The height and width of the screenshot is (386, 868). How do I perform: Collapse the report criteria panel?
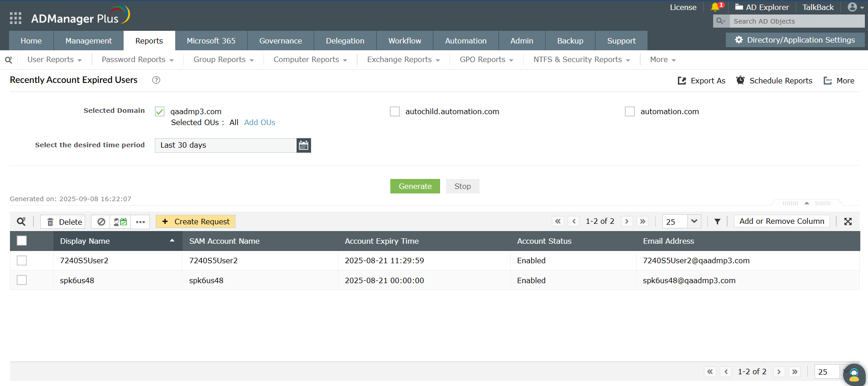coord(807,203)
